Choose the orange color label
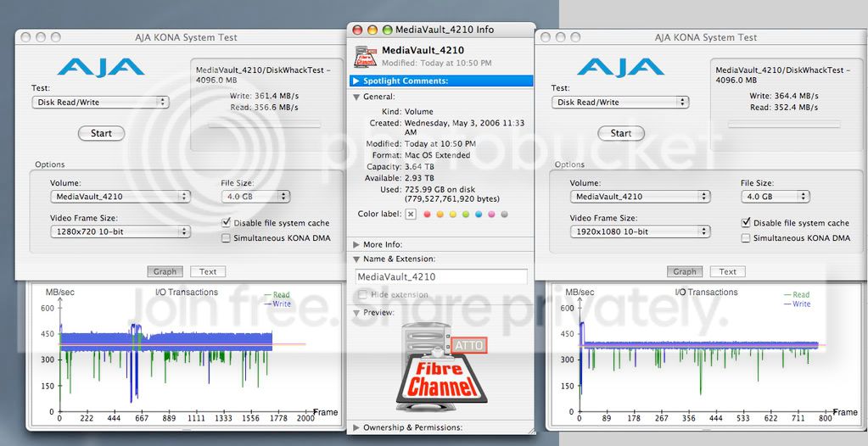The height and width of the screenshot is (446, 868). pos(440,215)
